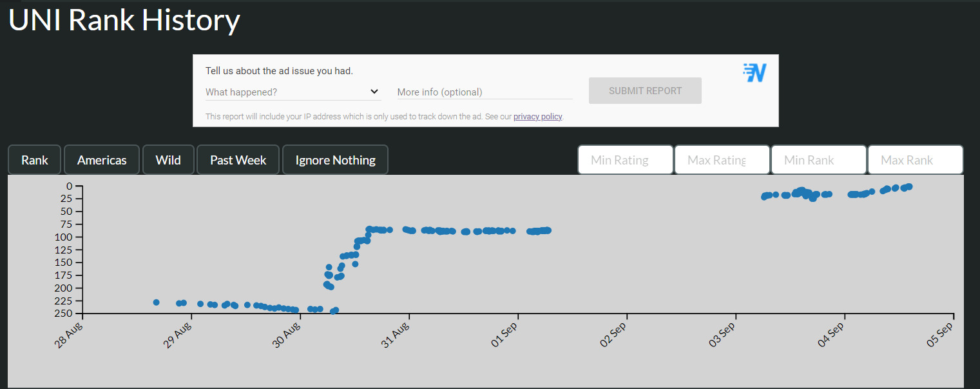
Task: Toggle the Ignore Nothing filter button
Action: pos(335,160)
